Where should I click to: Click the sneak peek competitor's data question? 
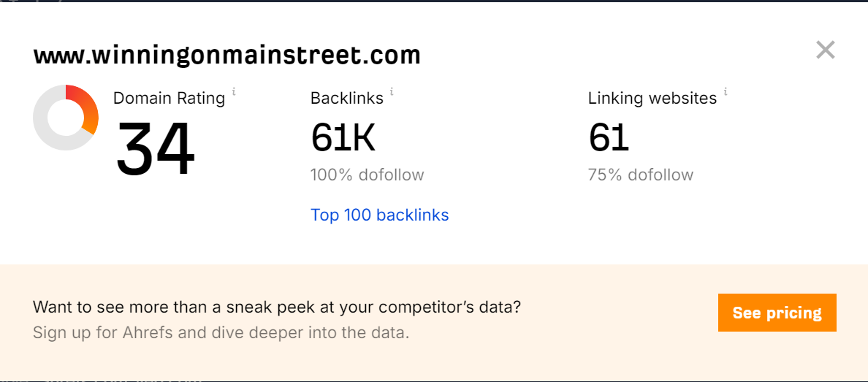[277, 307]
